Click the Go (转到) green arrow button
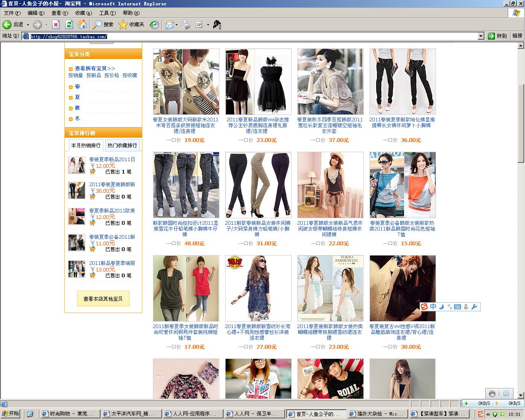 click(x=498, y=36)
